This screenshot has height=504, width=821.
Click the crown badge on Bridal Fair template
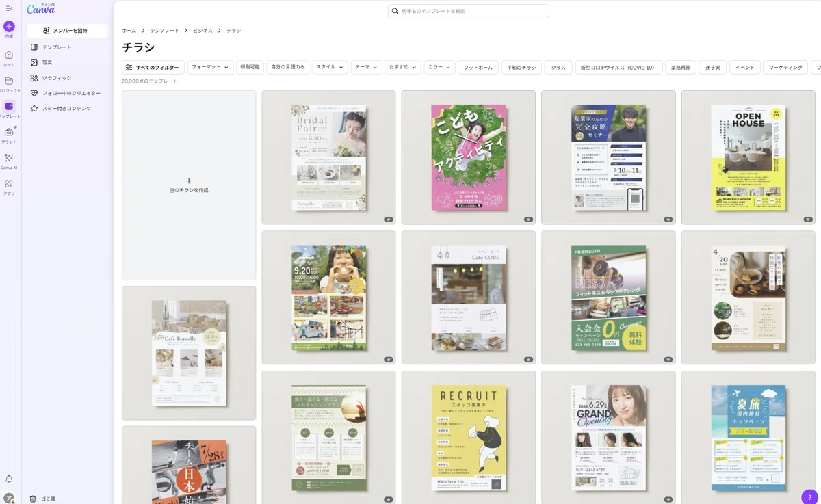point(389,220)
